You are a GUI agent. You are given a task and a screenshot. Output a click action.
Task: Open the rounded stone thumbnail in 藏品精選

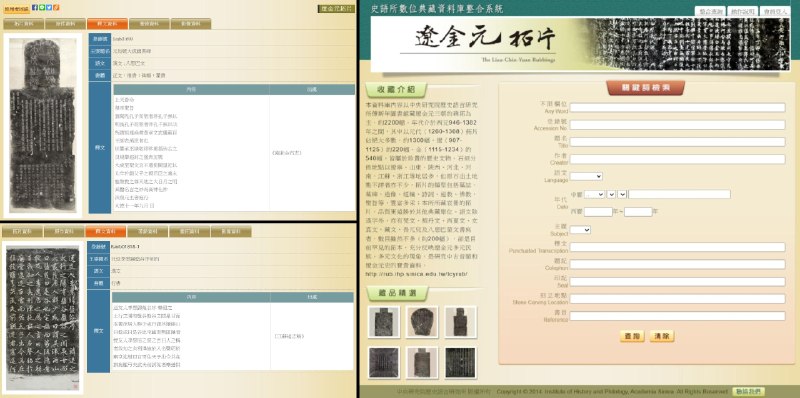point(422,322)
